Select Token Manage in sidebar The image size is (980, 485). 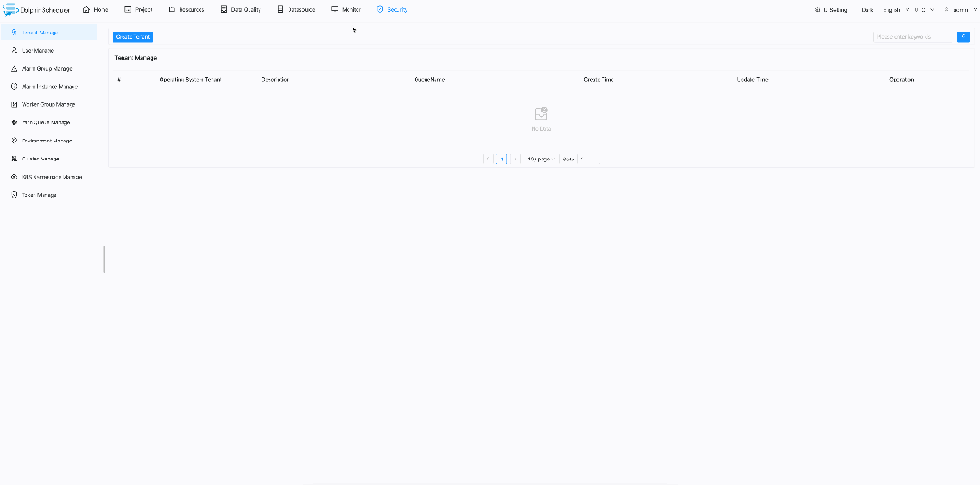(49, 196)
